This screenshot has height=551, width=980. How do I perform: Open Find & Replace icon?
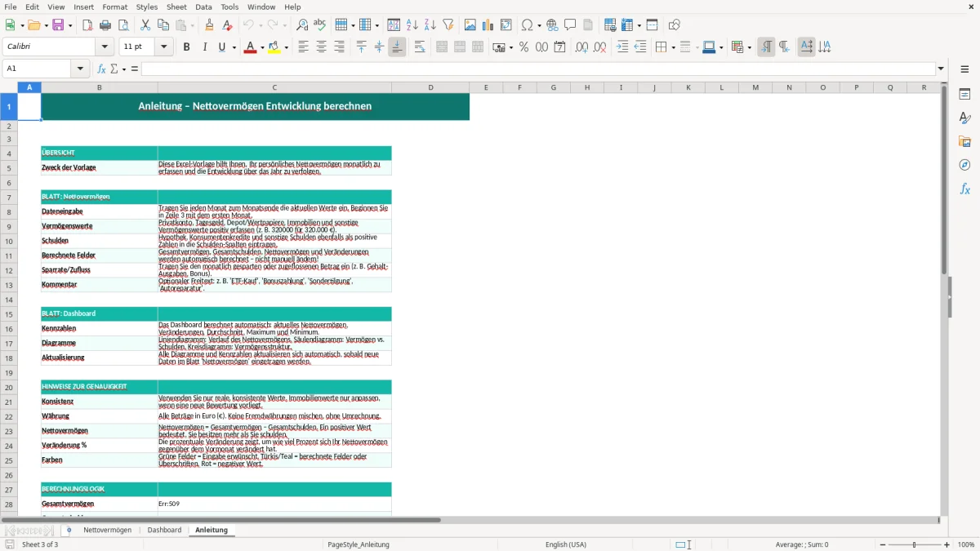(x=302, y=25)
